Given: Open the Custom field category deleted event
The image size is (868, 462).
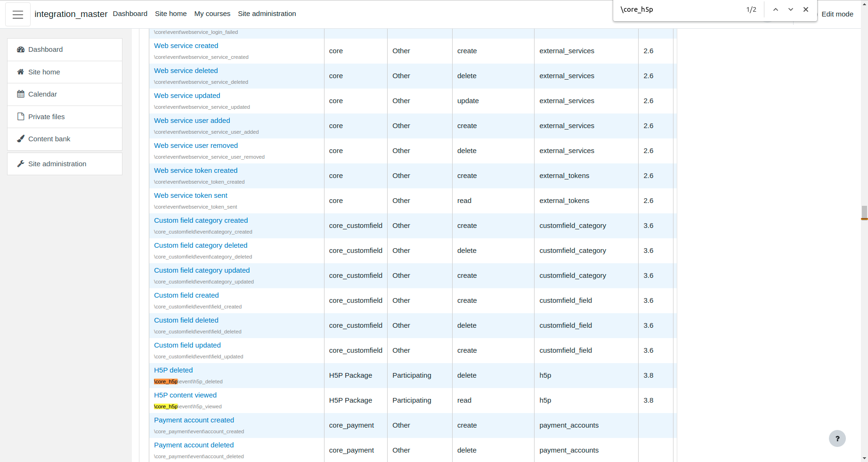Looking at the screenshot, I should click(x=201, y=245).
